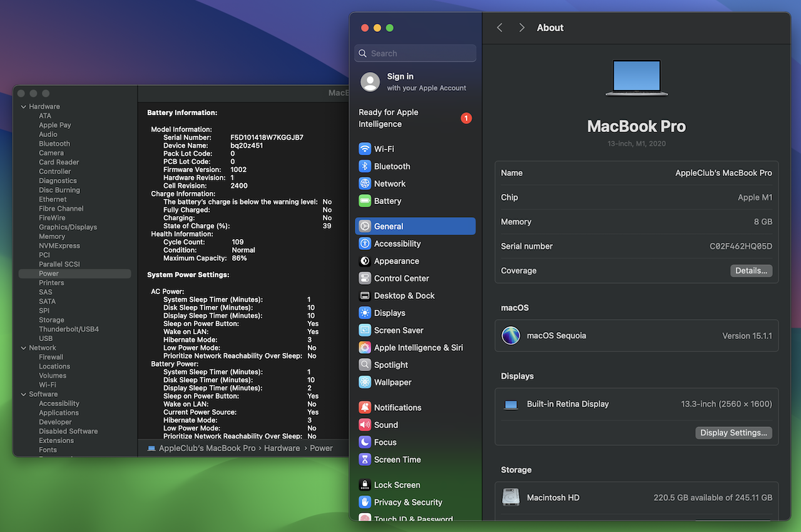Click Sign in with your Apple Account

click(415, 82)
